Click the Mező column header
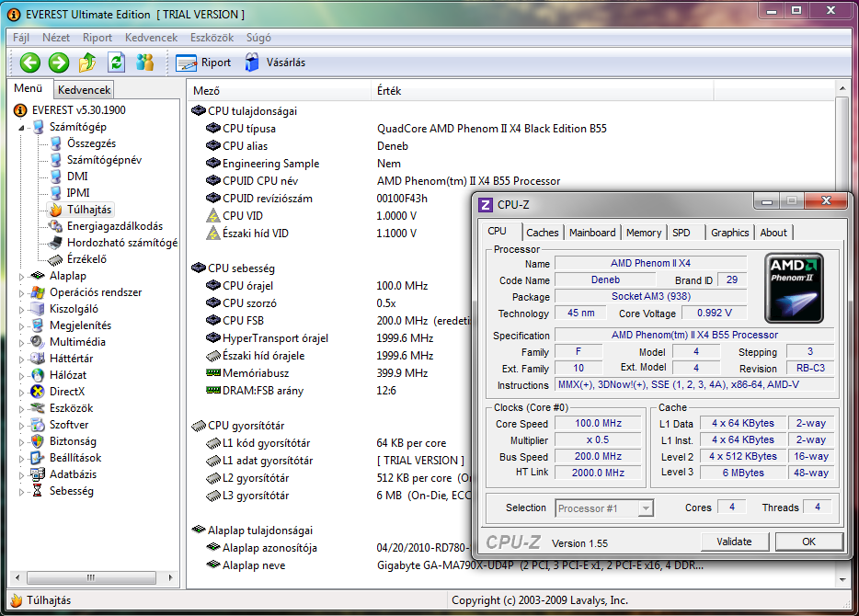 click(x=280, y=91)
